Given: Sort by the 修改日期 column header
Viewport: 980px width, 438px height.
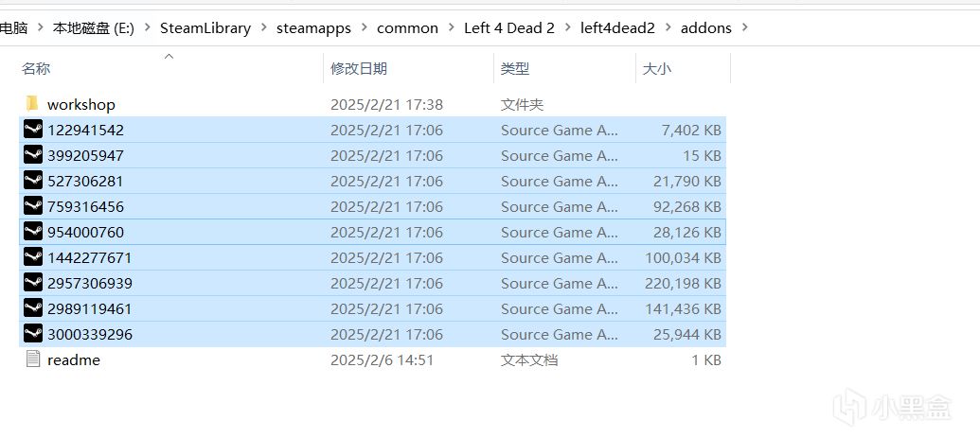Looking at the screenshot, I should click(358, 68).
